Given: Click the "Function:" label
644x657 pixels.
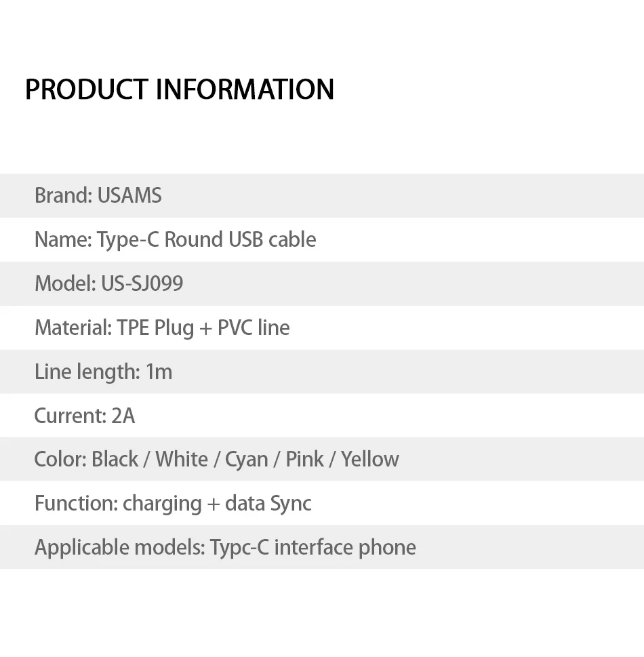Looking at the screenshot, I should tap(76, 503).
